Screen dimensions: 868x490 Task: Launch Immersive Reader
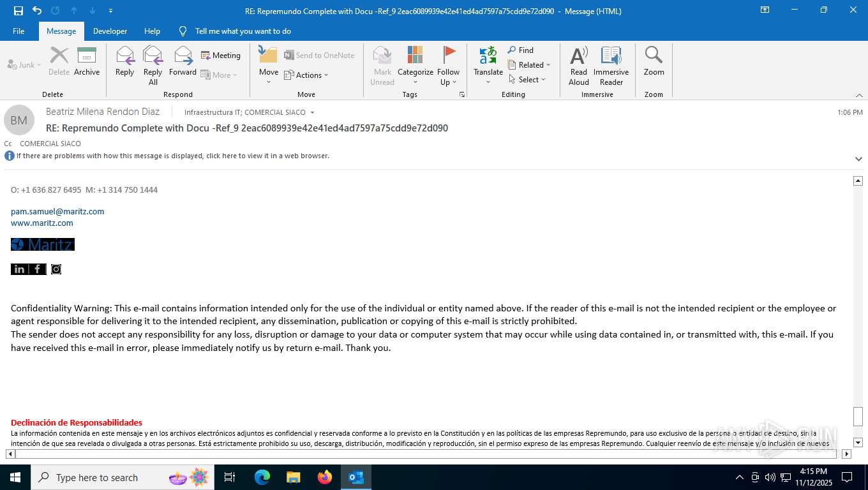611,66
